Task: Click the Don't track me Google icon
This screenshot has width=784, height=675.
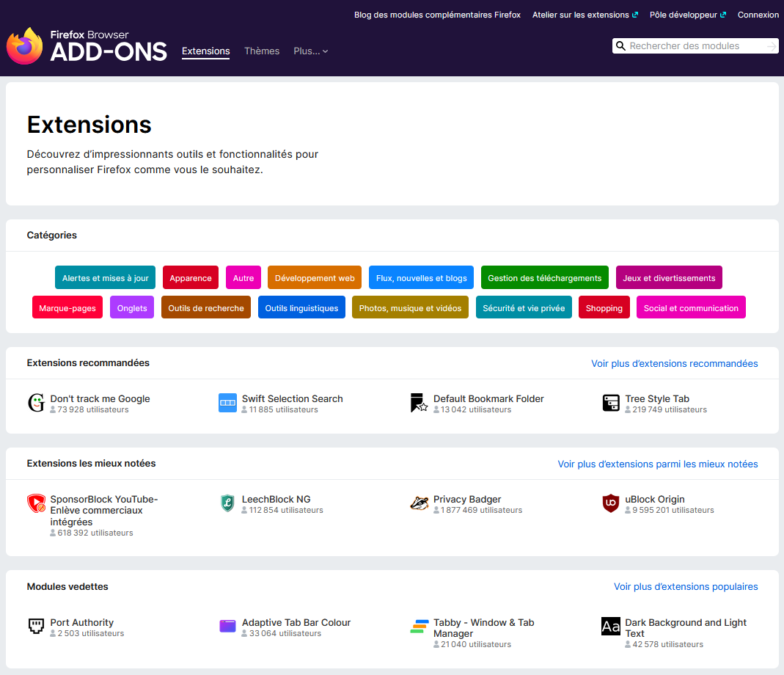Action: click(36, 403)
